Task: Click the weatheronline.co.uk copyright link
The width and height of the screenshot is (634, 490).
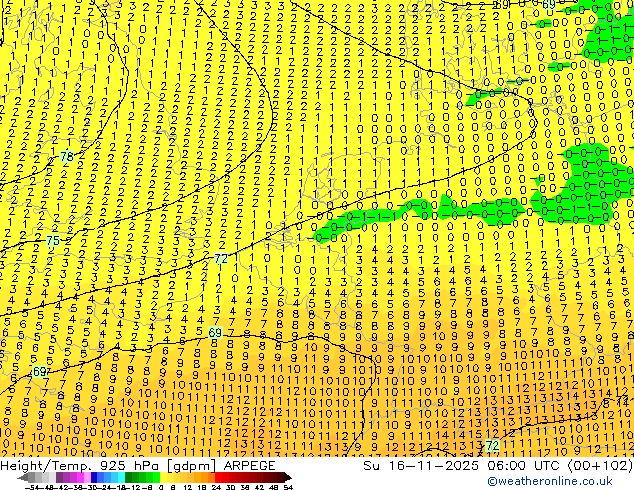Action: 550,481
